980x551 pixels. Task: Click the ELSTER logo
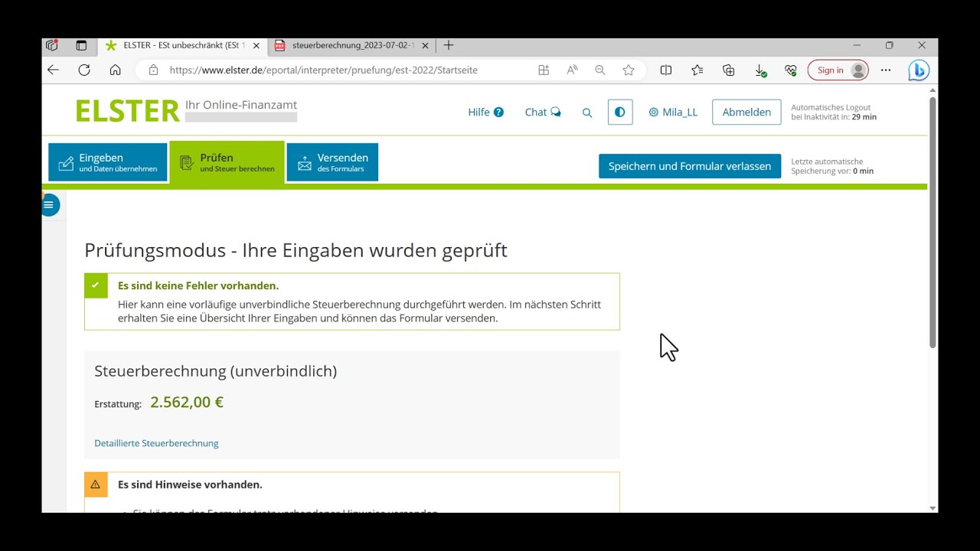[127, 111]
